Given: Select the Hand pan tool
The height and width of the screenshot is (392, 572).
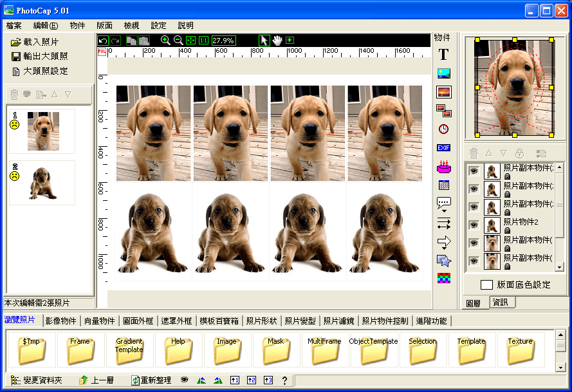Looking at the screenshot, I should [x=278, y=40].
